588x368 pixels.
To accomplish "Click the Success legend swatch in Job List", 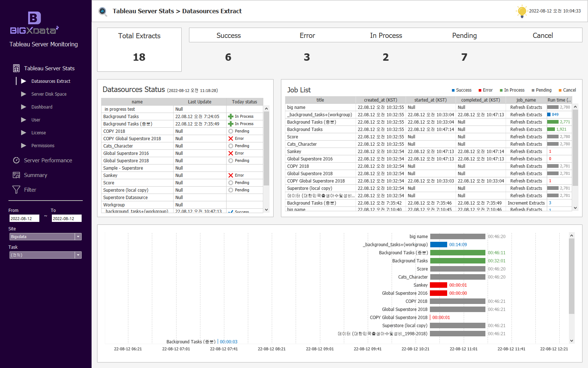I will tap(453, 90).
